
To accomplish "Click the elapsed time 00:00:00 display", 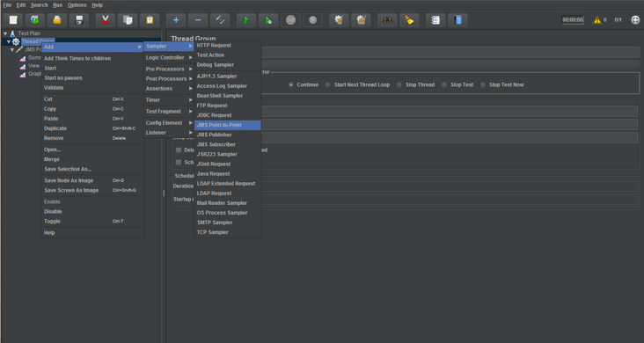I will coord(573,19).
